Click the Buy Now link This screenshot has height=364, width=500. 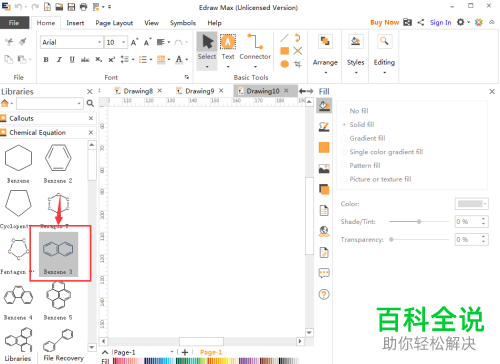coord(384,22)
